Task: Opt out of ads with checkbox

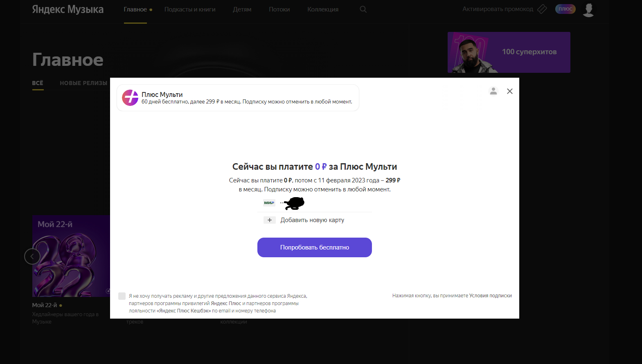Action: (x=122, y=296)
